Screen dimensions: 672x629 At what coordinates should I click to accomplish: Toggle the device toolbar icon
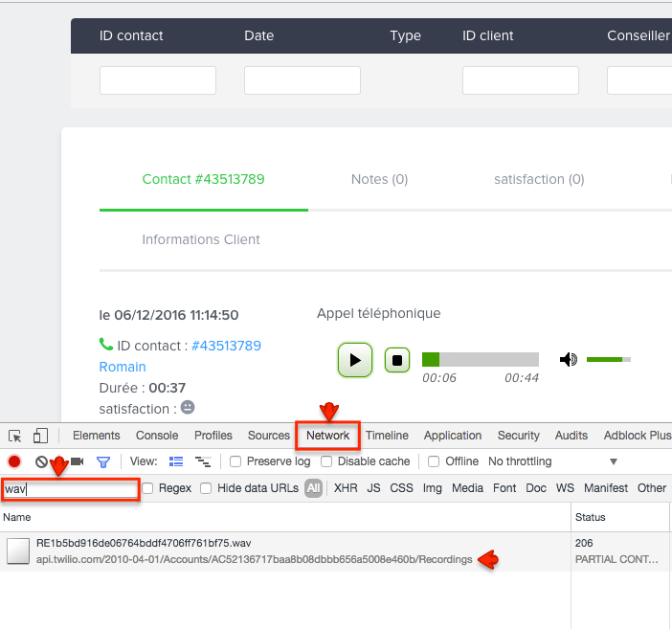[x=40, y=436]
